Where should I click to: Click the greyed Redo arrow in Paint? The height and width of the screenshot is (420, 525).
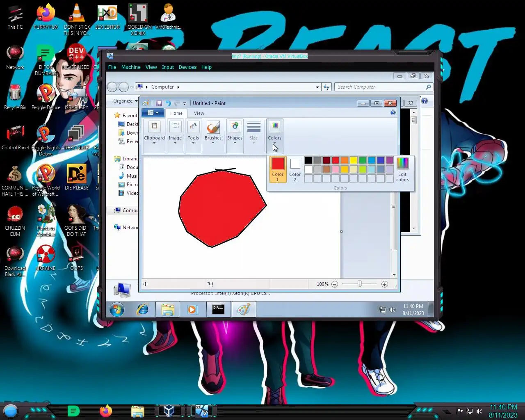(x=177, y=103)
